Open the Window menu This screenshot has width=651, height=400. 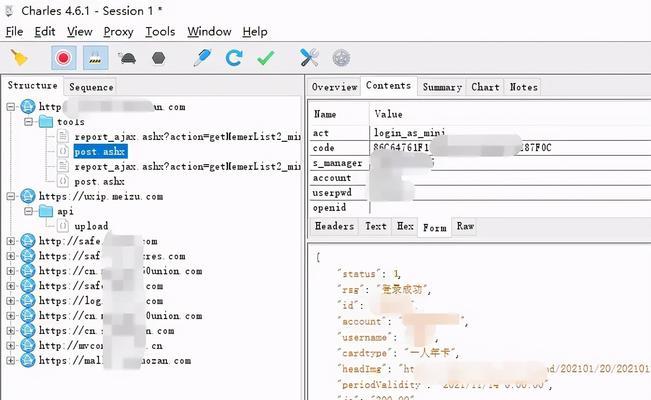click(x=209, y=32)
